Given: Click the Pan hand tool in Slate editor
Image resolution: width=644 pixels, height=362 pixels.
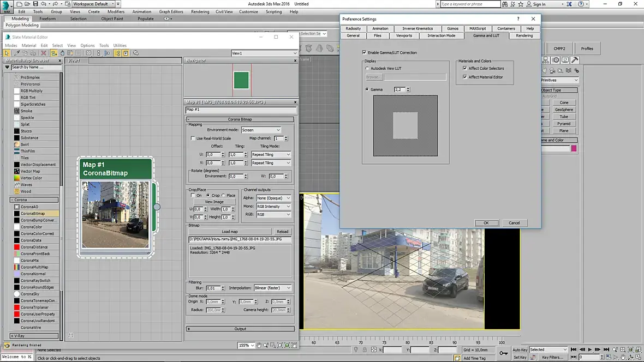Looking at the screenshot, I should point(259,345).
